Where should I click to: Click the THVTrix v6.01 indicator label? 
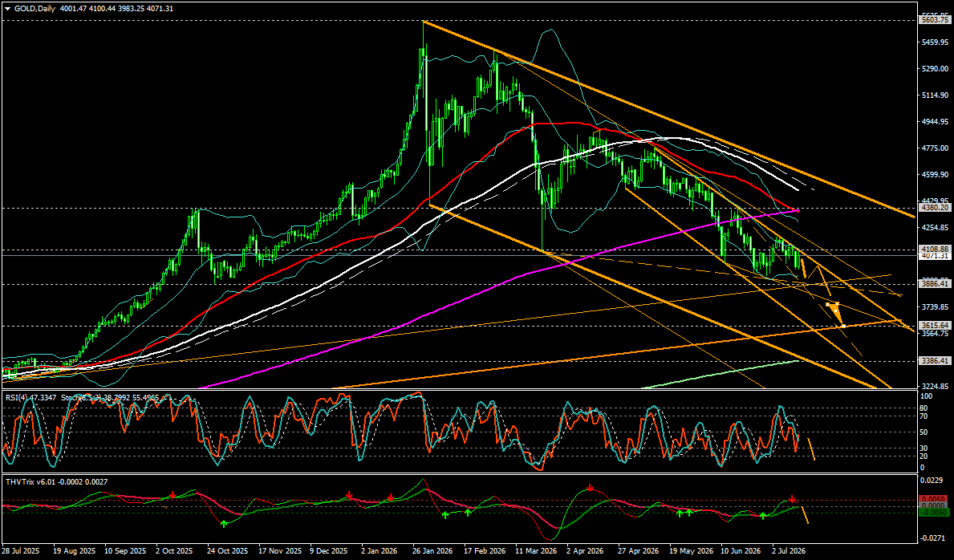pyautogui.click(x=30, y=481)
